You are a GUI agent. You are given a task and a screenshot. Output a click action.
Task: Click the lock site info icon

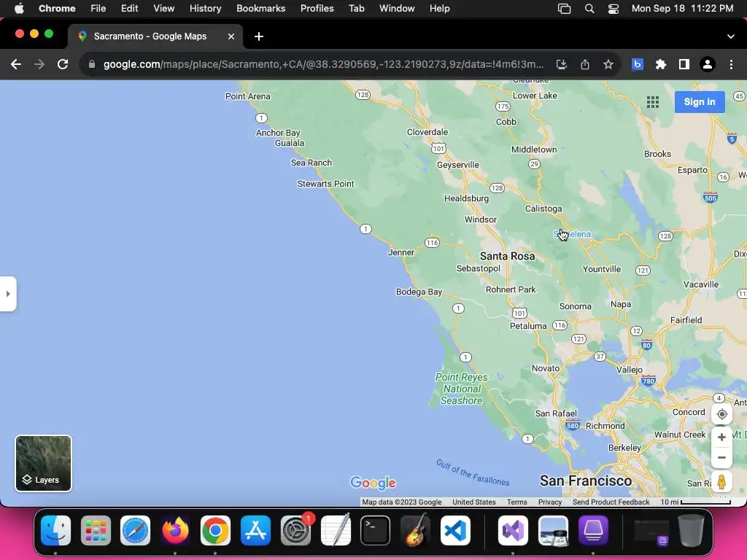pos(91,64)
